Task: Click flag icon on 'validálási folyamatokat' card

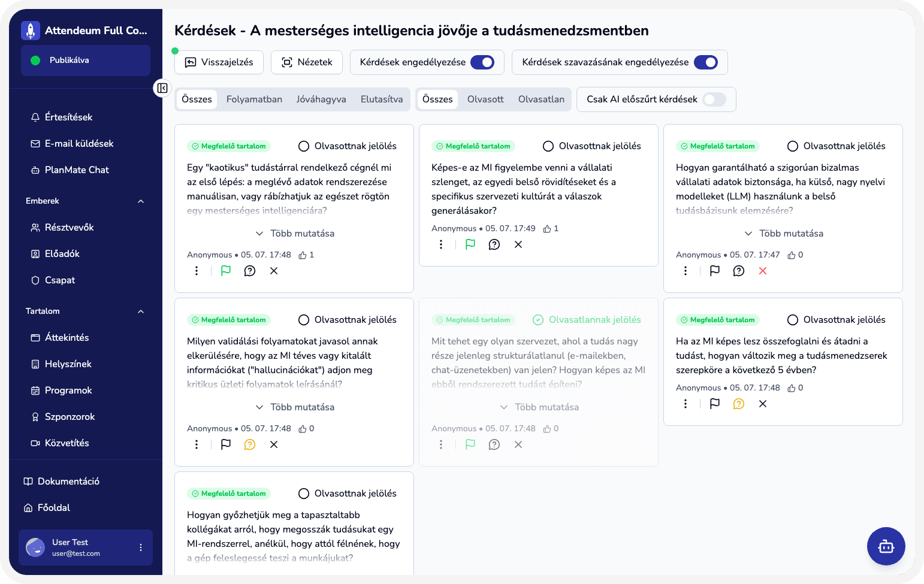Action: click(x=226, y=444)
